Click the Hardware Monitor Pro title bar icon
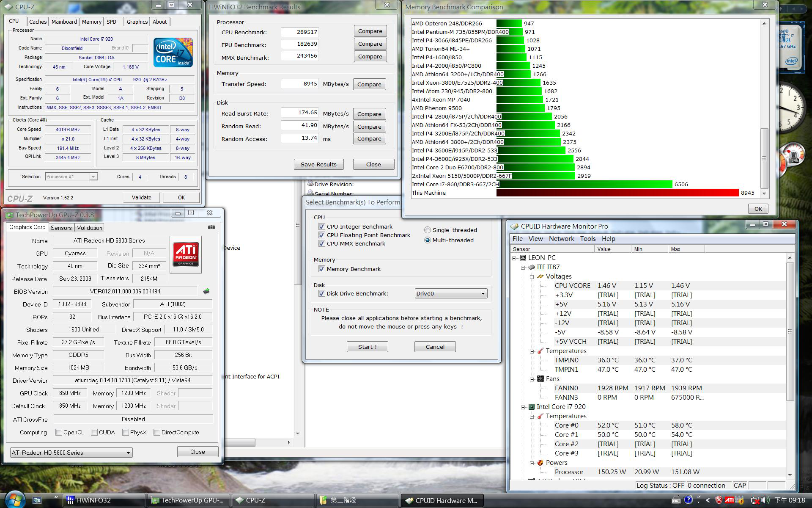 point(515,226)
